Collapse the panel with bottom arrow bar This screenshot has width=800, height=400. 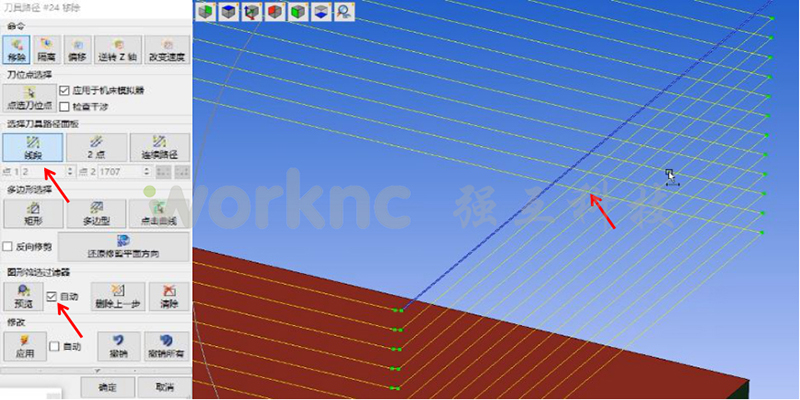point(96,370)
